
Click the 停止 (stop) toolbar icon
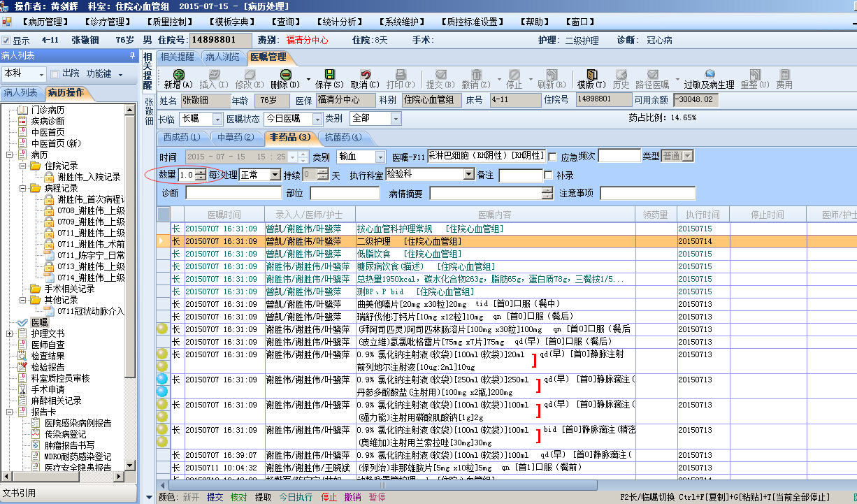click(x=514, y=74)
